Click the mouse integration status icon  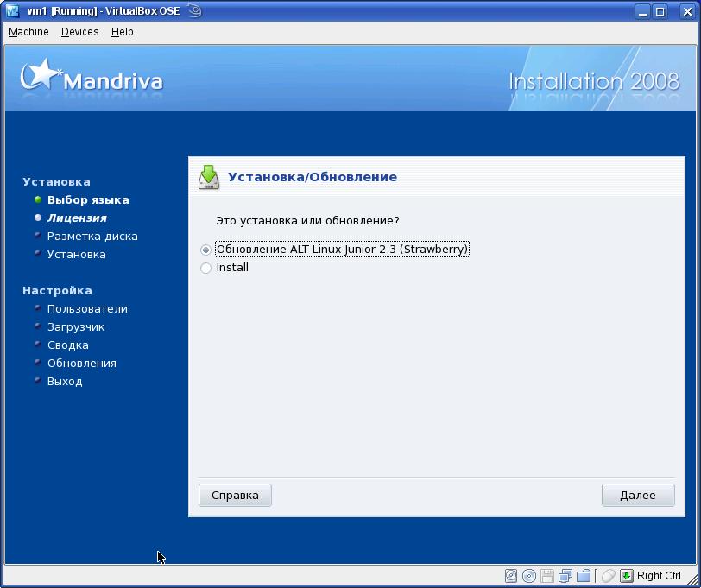coord(608,575)
